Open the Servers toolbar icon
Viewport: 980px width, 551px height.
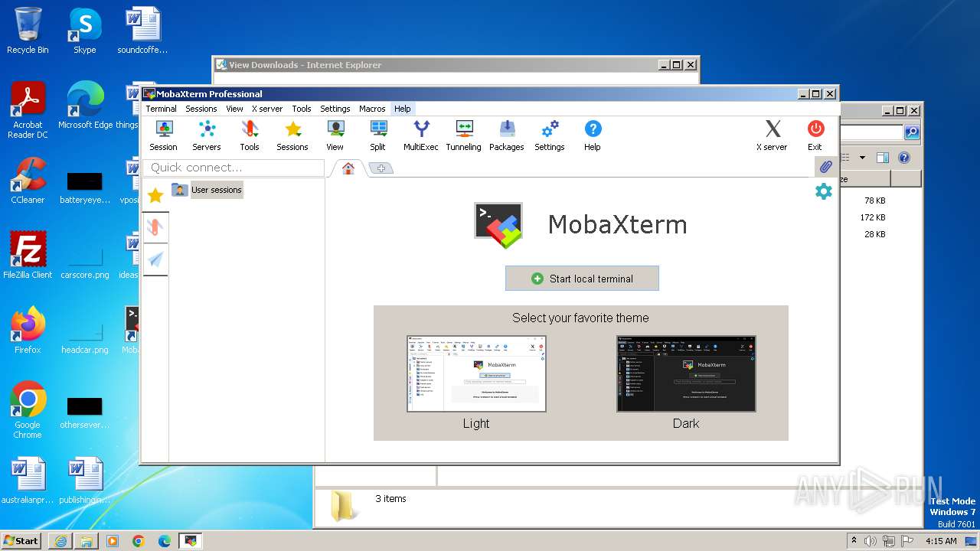pyautogui.click(x=206, y=136)
